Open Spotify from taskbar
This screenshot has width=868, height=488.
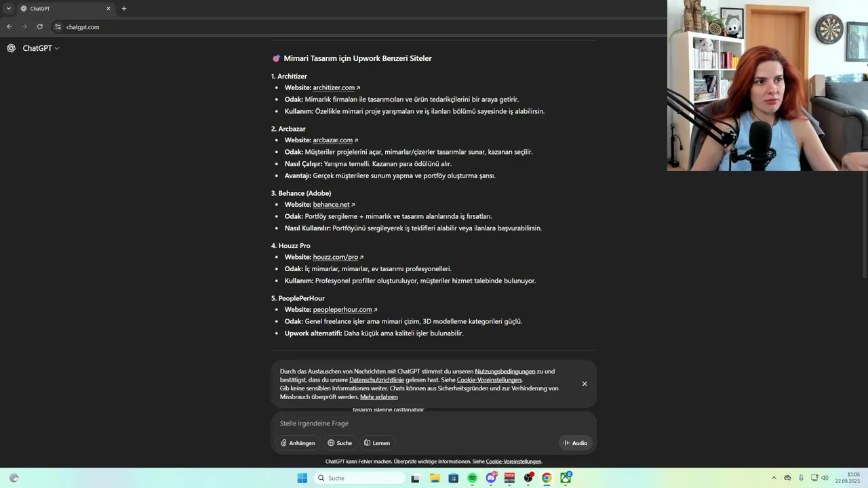tap(472, 478)
